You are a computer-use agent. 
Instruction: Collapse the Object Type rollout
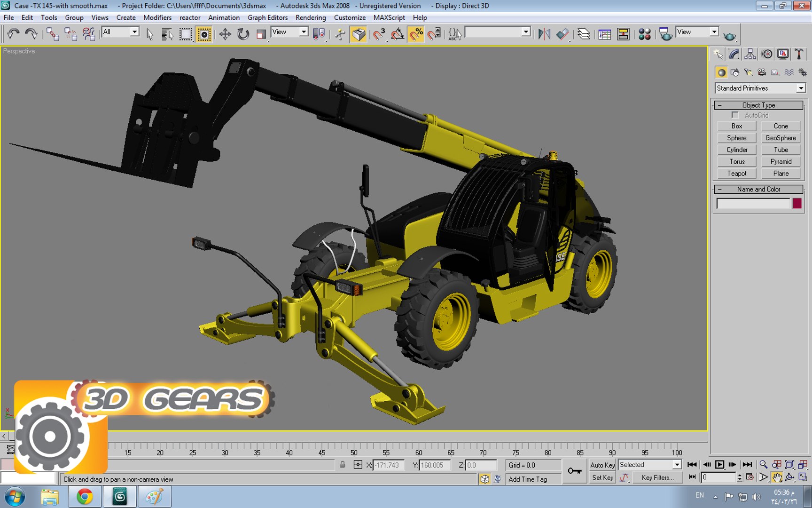point(758,105)
